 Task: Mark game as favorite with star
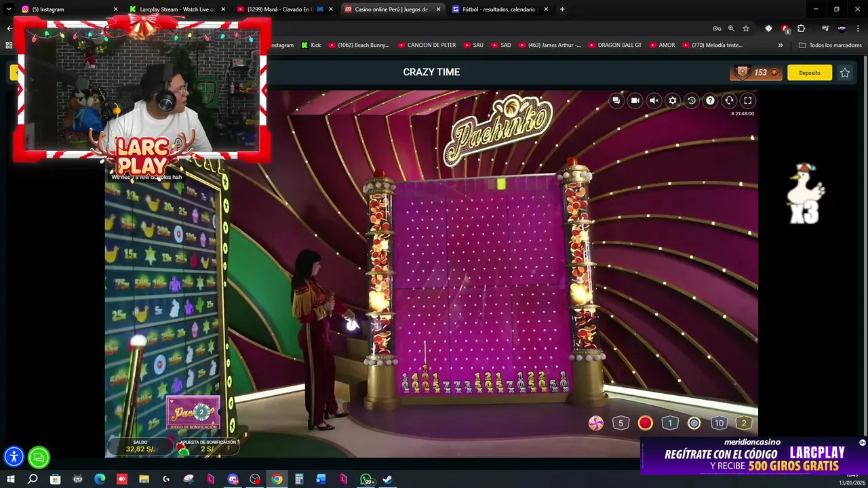tap(845, 73)
